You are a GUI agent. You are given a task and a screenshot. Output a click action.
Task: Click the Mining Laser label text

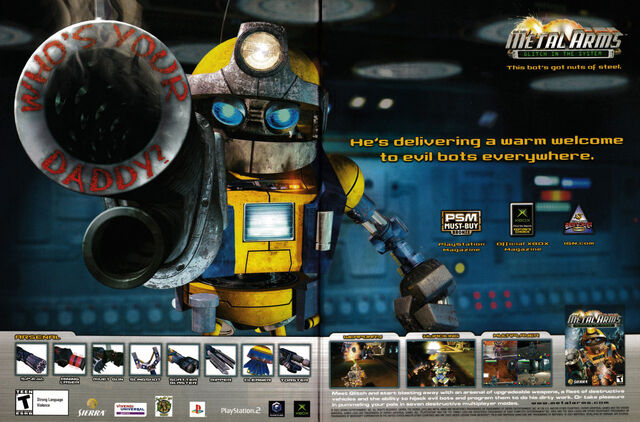pos(69,381)
